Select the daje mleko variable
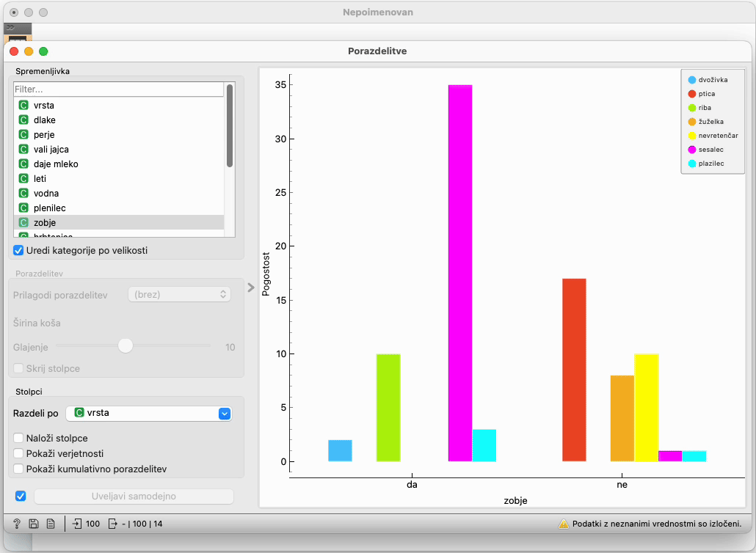756x553 pixels. click(56, 164)
